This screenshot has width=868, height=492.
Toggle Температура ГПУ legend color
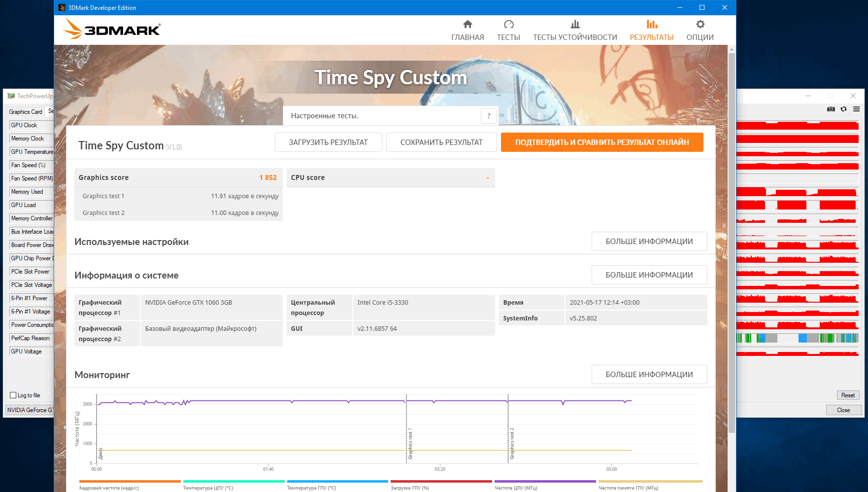[x=337, y=482]
